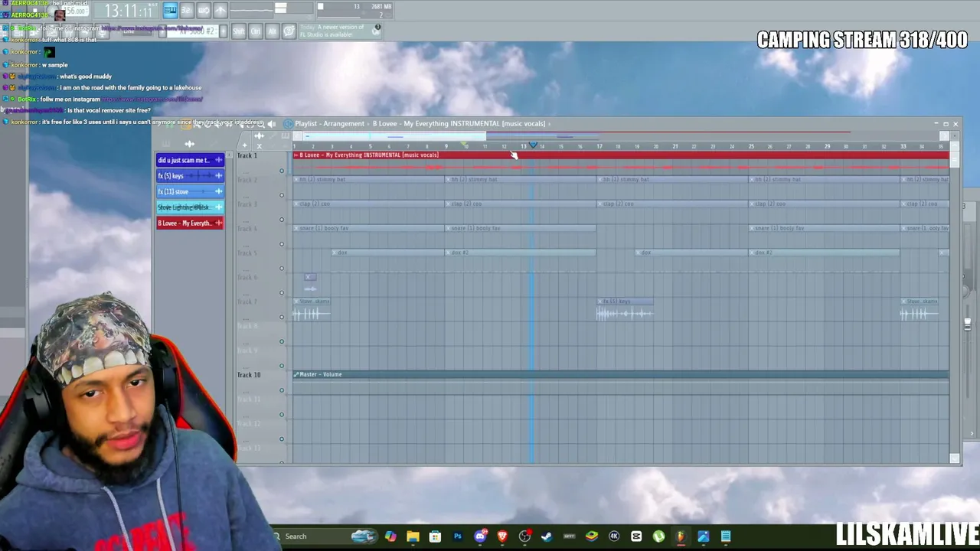Image resolution: width=980 pixels, height=551 pixels.
Task: Open File Explorer from the taskbar
Action: (413, 536)
